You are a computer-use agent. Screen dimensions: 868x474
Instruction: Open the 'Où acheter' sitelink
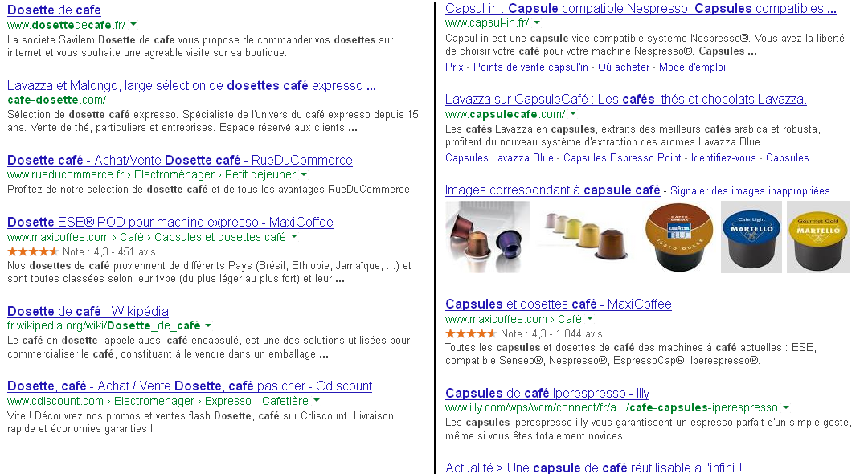pyautogui.click(x=624, y=67)
